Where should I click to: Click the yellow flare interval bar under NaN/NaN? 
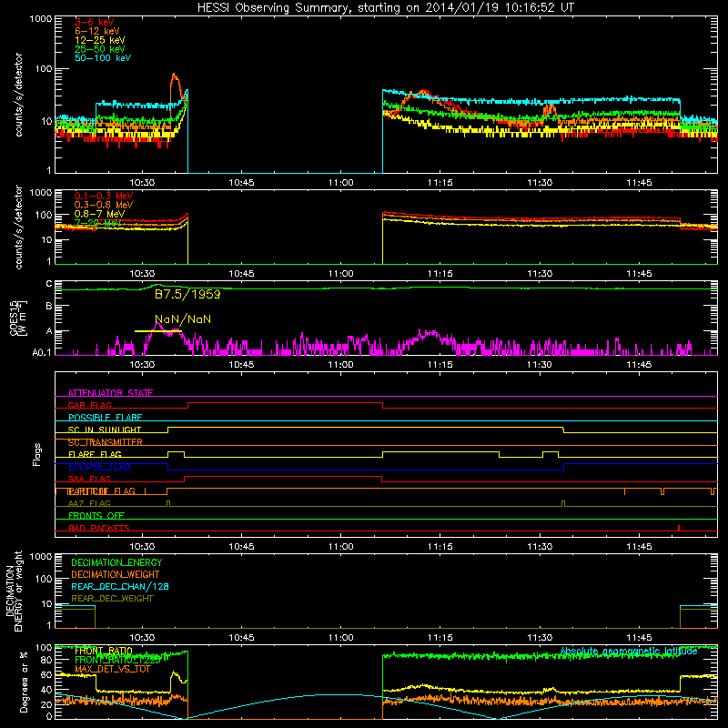(157, 331)
